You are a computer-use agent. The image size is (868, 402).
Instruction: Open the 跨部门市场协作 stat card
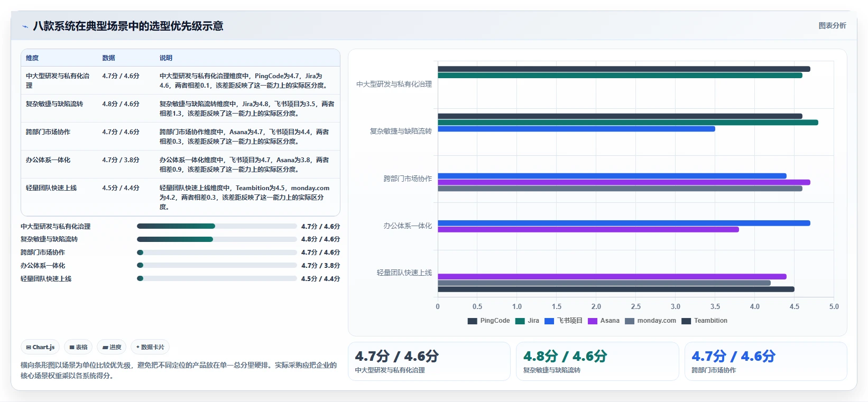(765, 361)
